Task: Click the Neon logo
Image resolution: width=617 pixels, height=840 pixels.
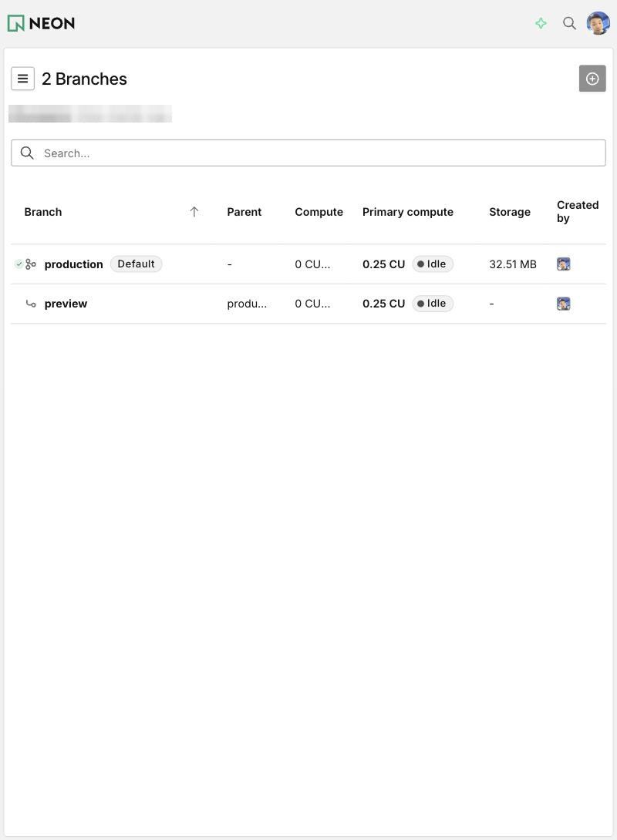Action: click(x=42, y=23)
